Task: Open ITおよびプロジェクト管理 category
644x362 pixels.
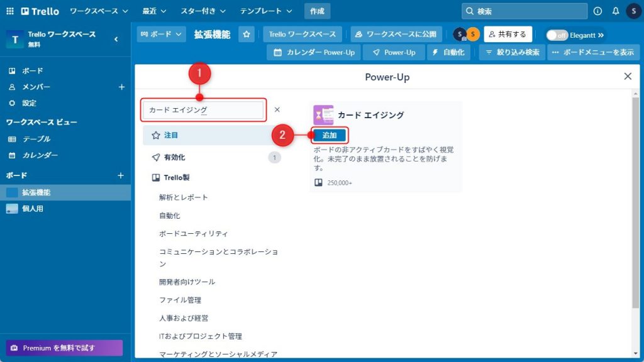Action: [201, 336]
